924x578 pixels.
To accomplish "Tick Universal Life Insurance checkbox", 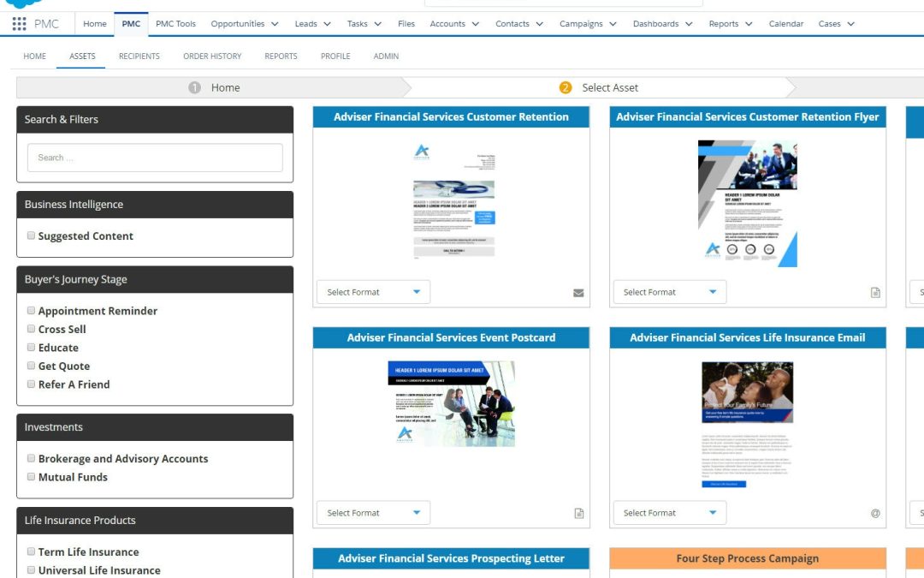I will [x=31, y=569].
